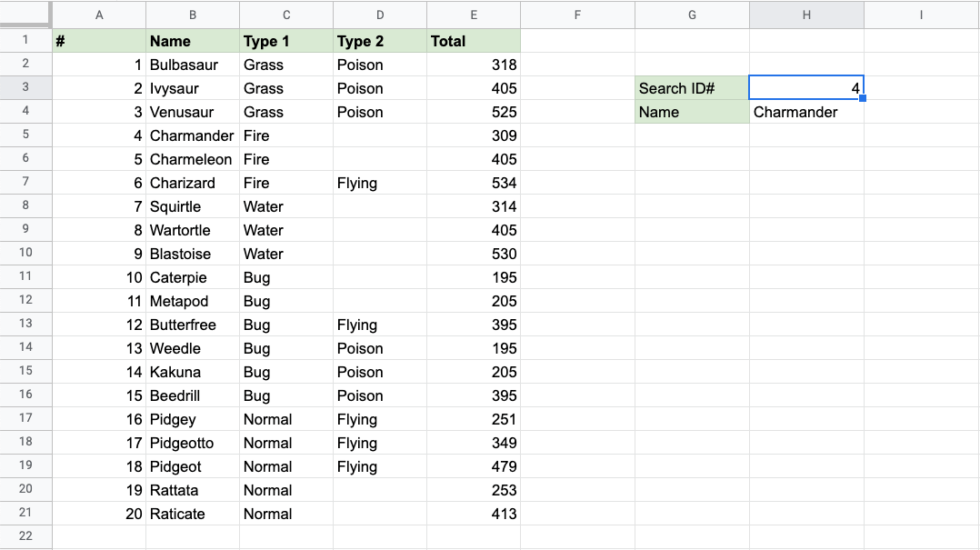Select the Charizard name cell

[193, 183]
